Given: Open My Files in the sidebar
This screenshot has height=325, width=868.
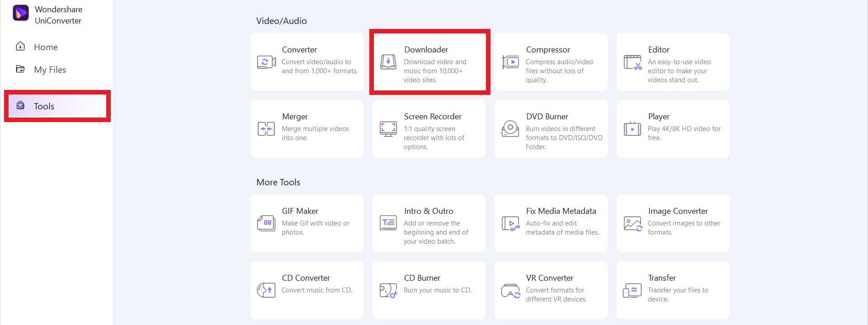Looking at the screenshot, I should click(50, 70).
